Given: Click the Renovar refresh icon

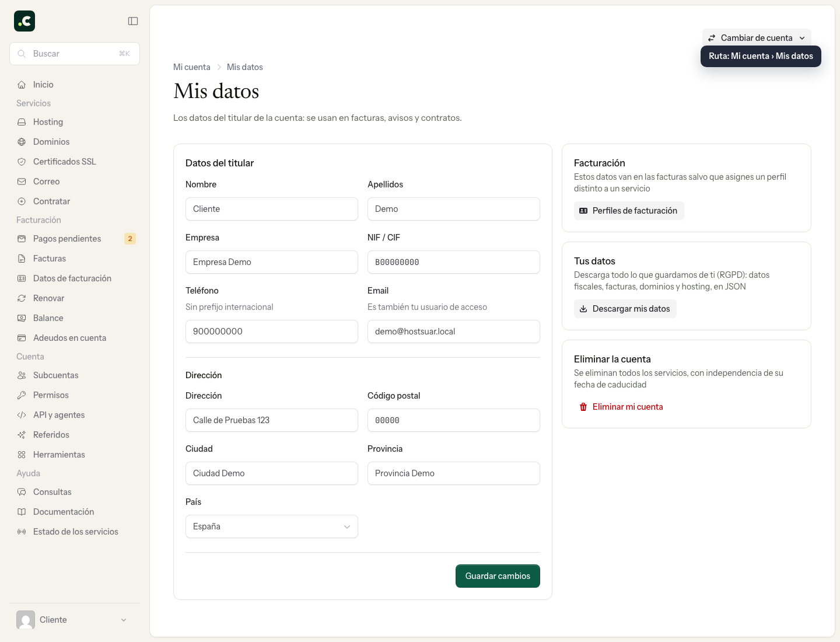Looking at the screenshot, I should [x=22, y=298].
